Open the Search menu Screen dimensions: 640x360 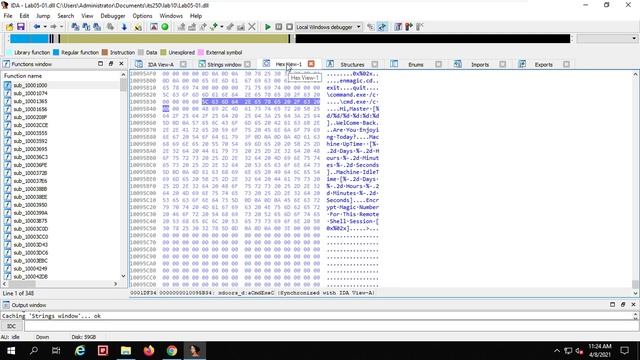[x=66, y=16]
